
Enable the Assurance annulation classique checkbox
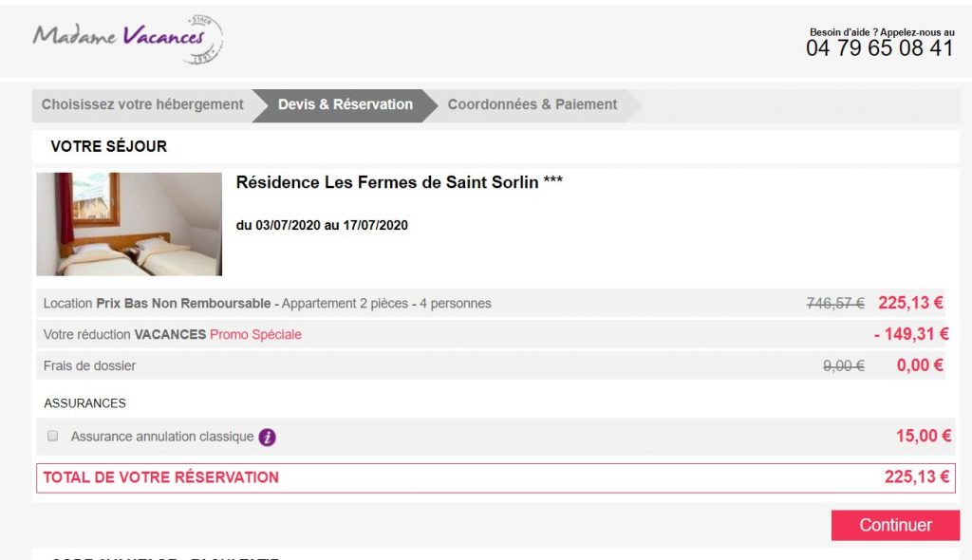click(53, 437)
